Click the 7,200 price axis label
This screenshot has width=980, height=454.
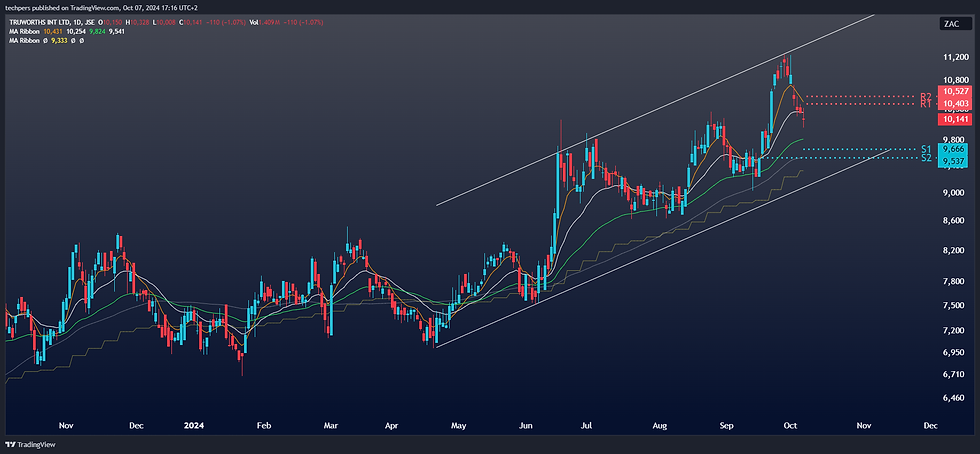click(954, 330)
